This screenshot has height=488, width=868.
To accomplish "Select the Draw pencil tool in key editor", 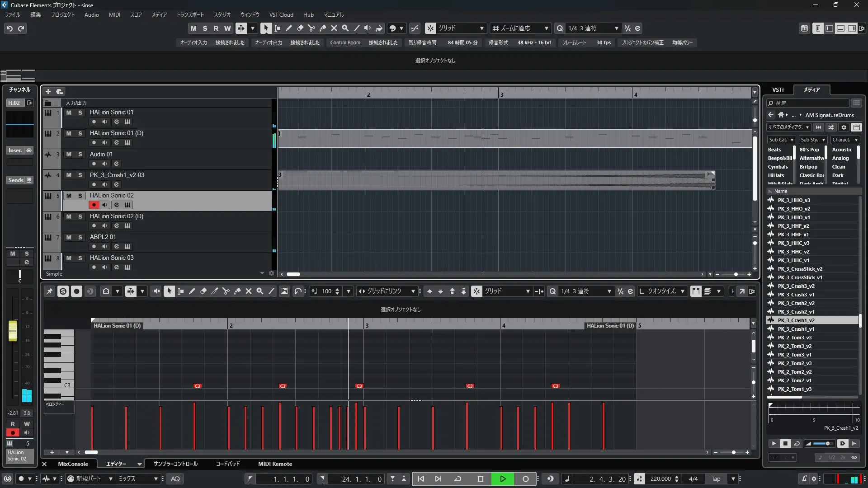I will tap(192, 291).
